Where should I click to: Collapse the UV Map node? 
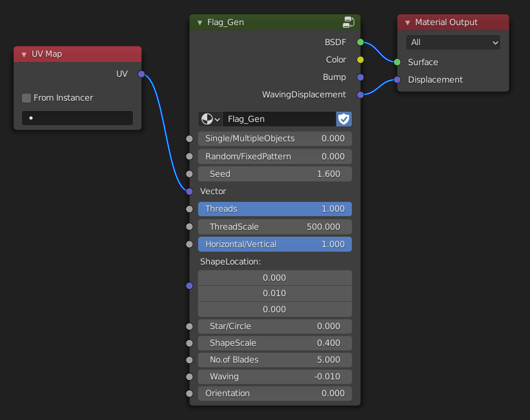(24, 54)
